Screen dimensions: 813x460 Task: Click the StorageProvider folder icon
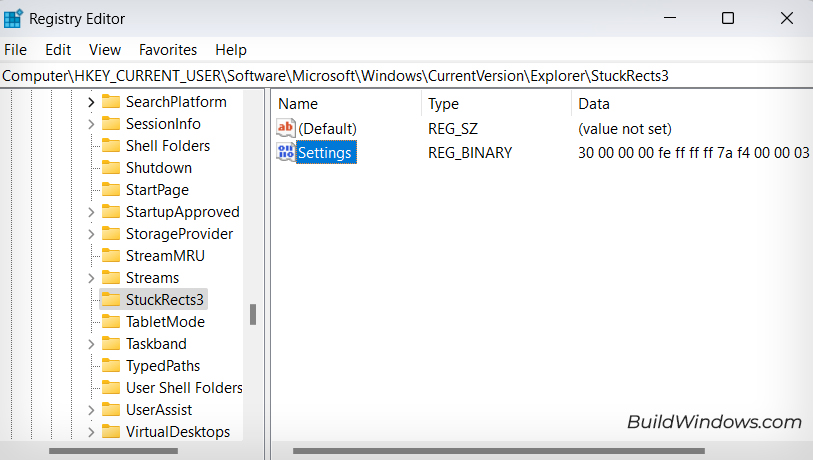coord(111,233)
